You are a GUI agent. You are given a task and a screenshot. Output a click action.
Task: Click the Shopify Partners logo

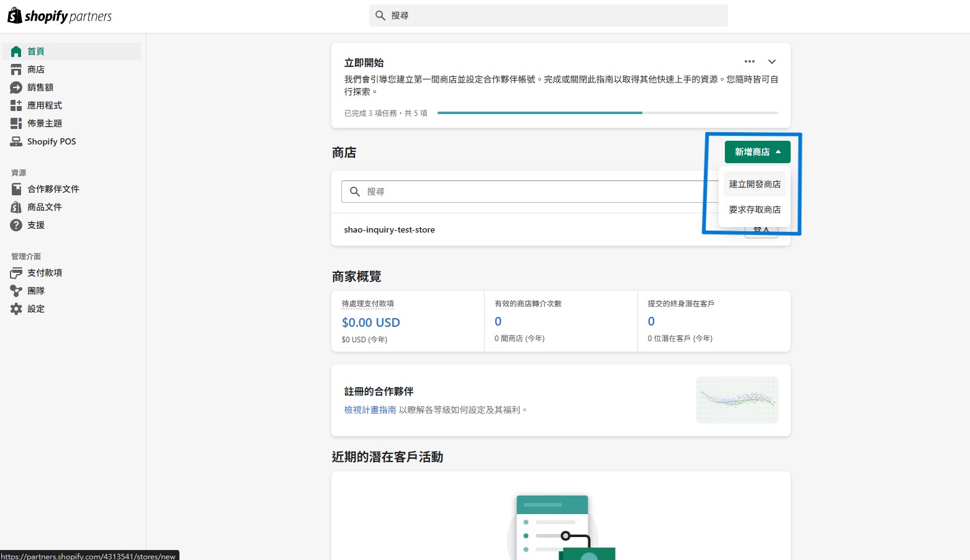coord(60,16)
